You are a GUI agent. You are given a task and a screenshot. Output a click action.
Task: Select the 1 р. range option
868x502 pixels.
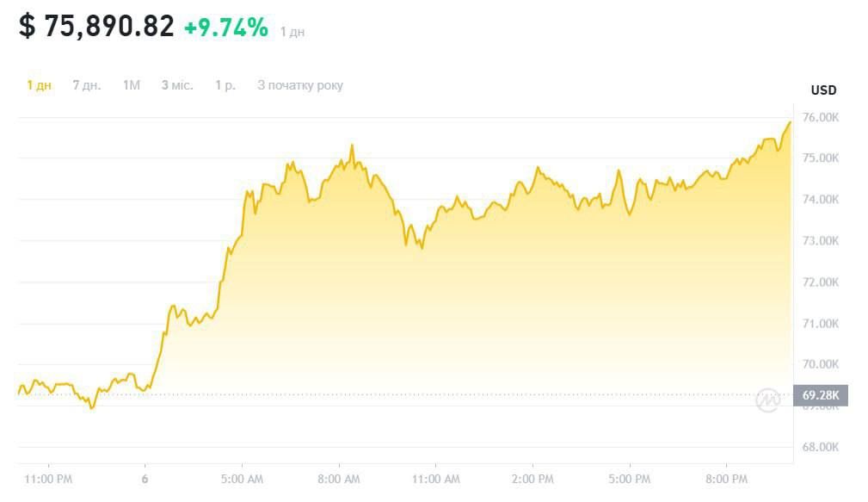(x=225, y=85)
